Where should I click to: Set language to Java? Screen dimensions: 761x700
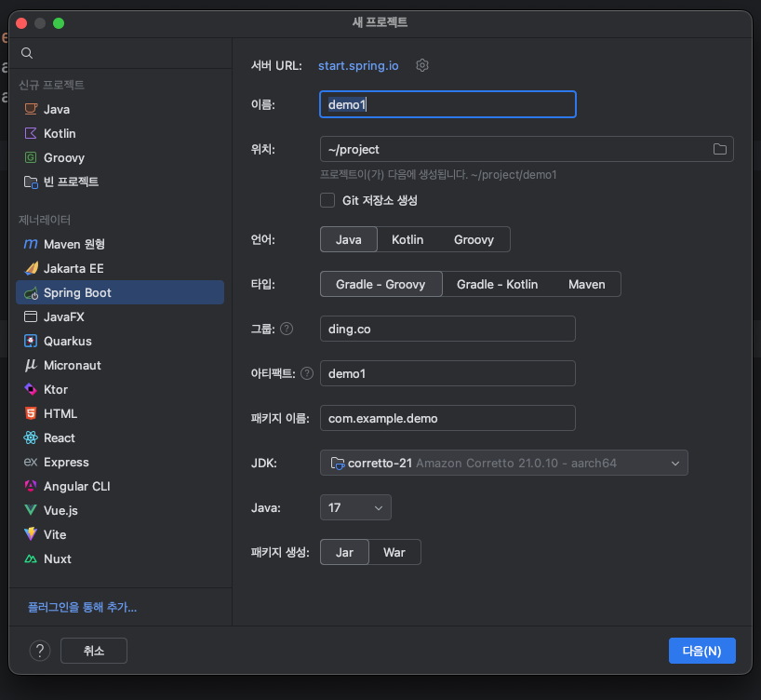pyautogui.click(x=349, y=239)
